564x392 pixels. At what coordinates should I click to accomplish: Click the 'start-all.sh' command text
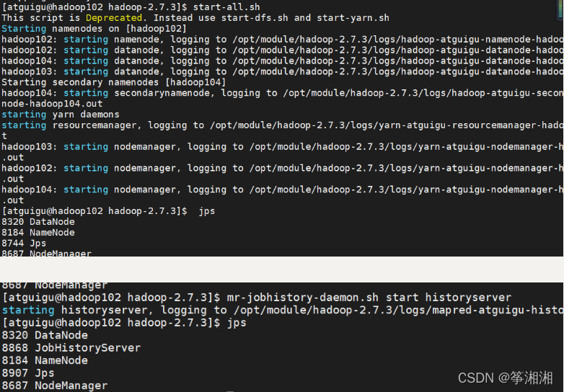coord(226,7)
